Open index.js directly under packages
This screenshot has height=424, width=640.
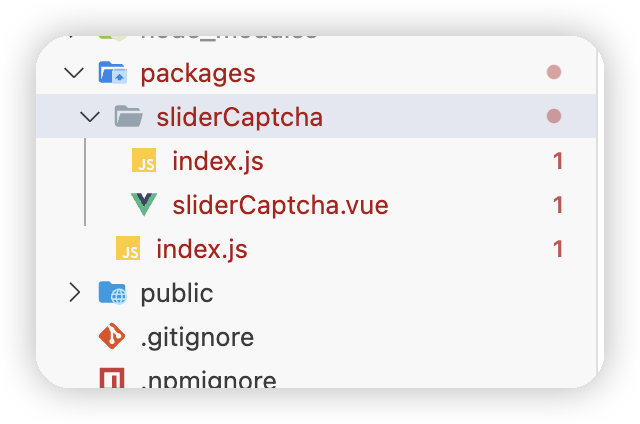[x=201, y=249]
